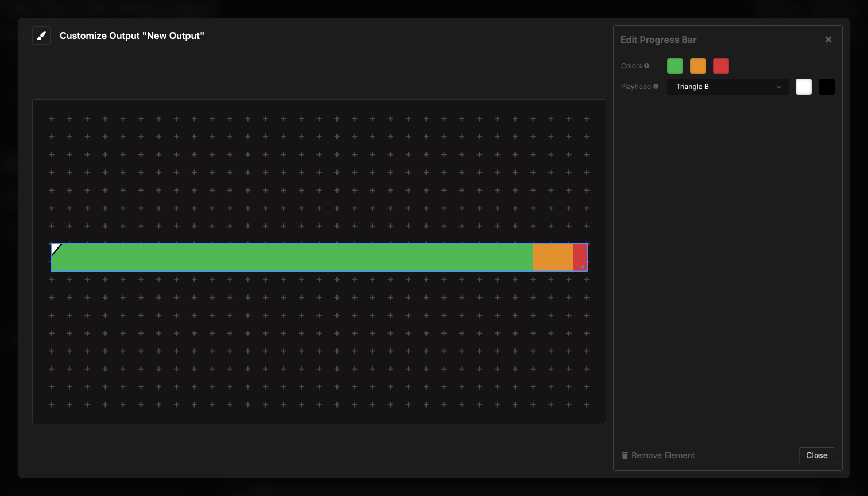Screen dimensions: 868x496
Task: Select the orange progress color swatch
Action: (x=698, y=65)
